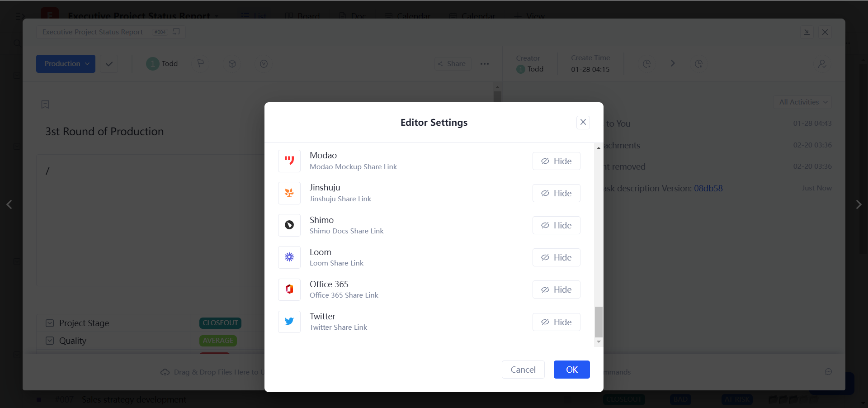Hide the Loom share link option
The width and height of the screenshot is (868, 408).
click(556, 257)
